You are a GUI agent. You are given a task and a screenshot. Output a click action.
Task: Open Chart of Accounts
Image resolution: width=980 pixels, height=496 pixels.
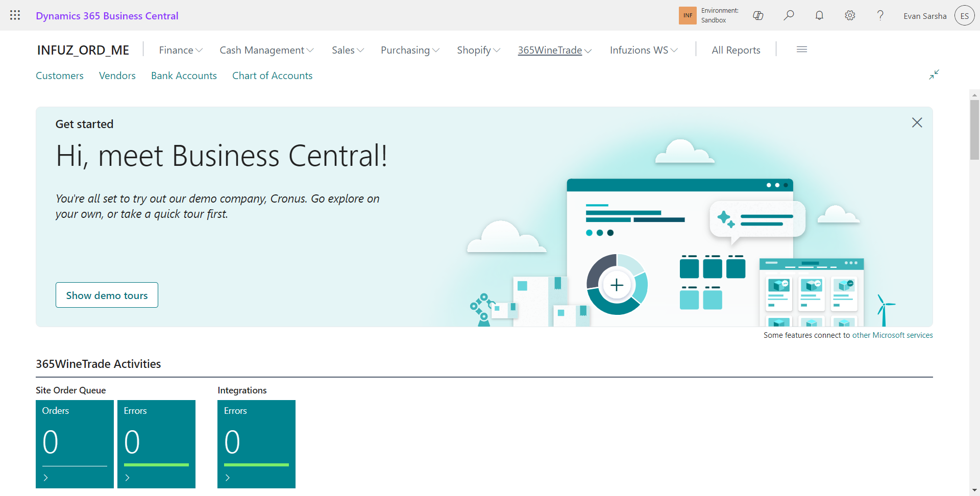tap(273, 76)
